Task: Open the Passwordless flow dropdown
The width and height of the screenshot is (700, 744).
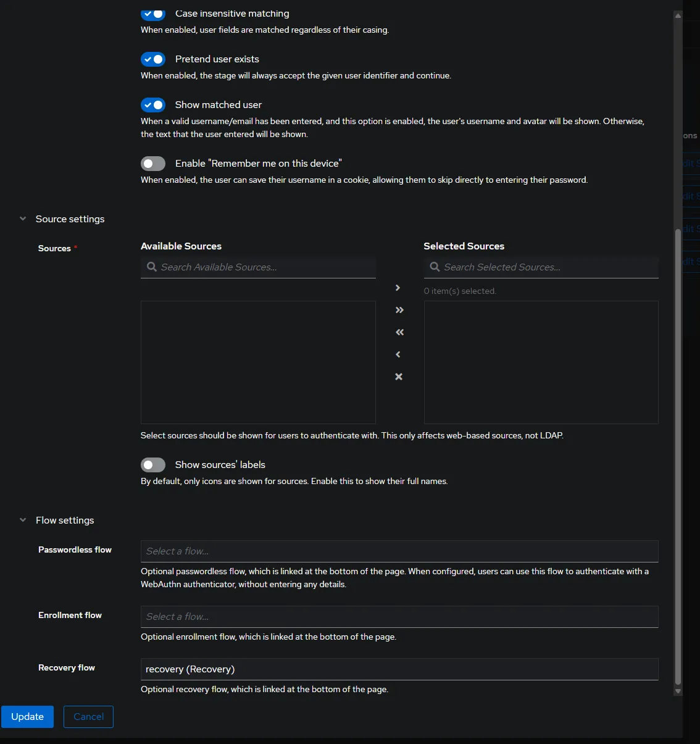Action: click(399, 551)
